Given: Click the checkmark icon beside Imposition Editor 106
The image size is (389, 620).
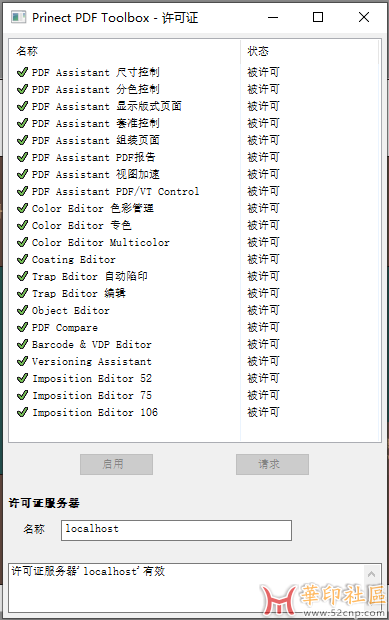Looking at the screenshot, I should [x=22, y=412].
